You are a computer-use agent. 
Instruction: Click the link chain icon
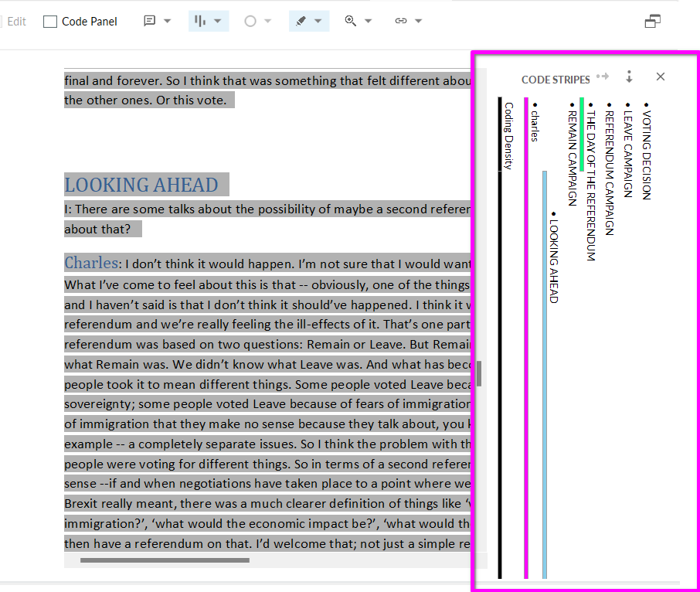coord(400,22)
